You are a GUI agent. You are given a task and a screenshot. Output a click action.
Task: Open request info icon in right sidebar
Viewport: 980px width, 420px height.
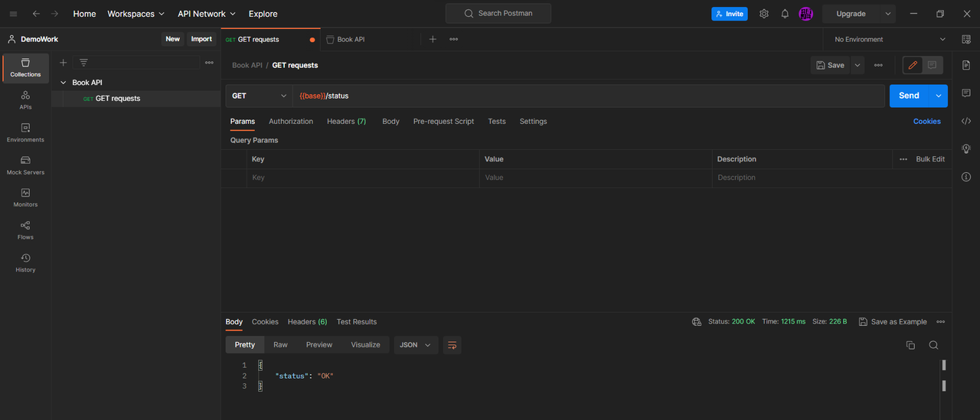[966, 177]
